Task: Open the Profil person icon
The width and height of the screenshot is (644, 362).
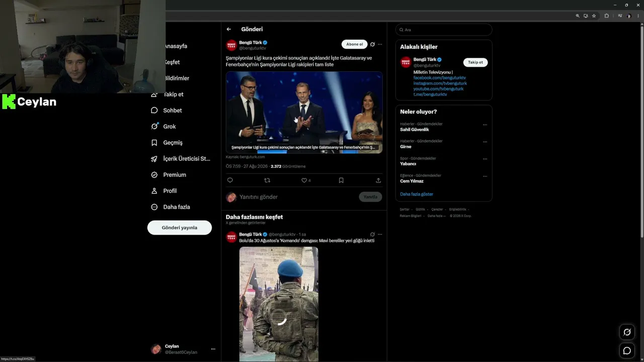Action: [x=154, y=191]
